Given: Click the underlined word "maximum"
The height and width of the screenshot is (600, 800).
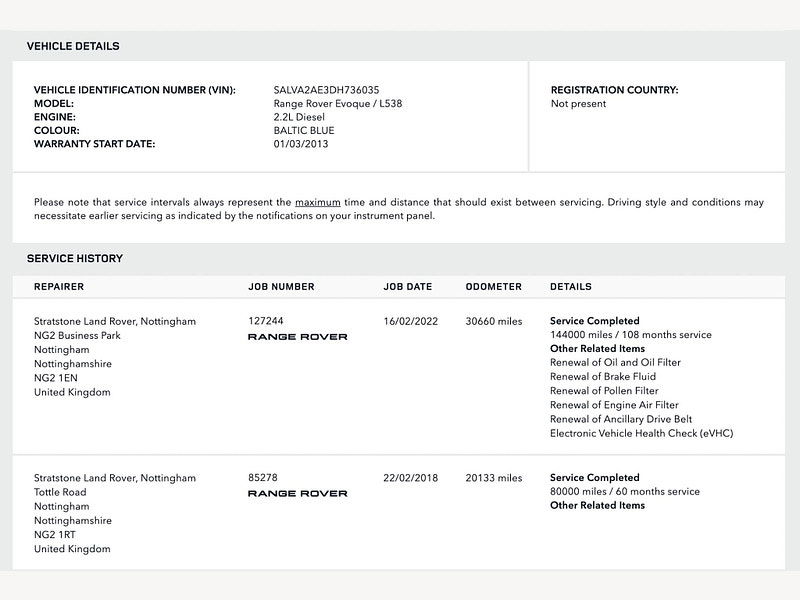Looking at the screenshot, I should click(x=317, y=202).
